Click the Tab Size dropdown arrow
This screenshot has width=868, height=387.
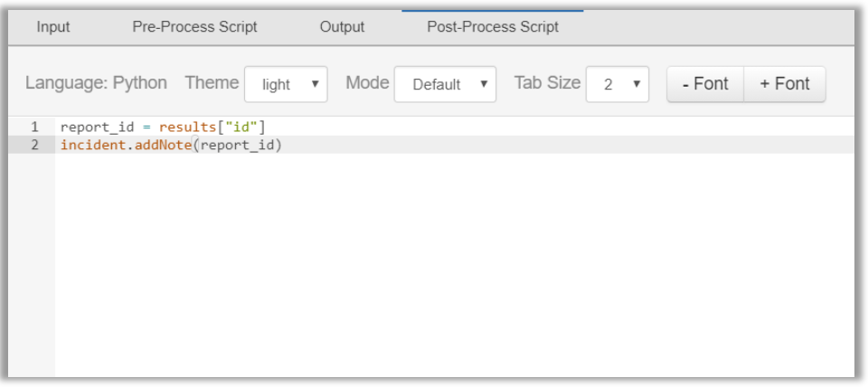(637, 84)
